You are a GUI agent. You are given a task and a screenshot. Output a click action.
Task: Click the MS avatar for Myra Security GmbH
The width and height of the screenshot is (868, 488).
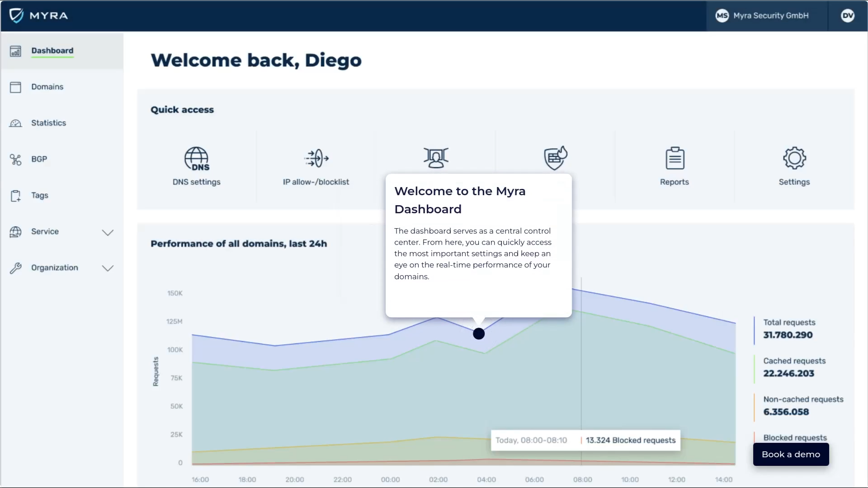pos(722,15)
